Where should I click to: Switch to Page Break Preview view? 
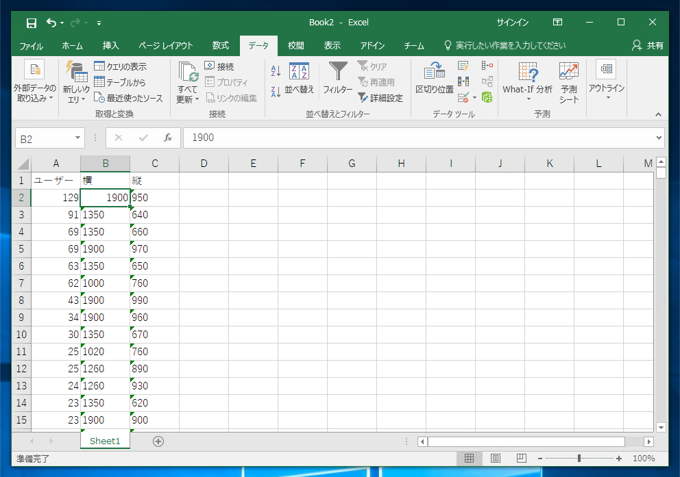point(523,459)
